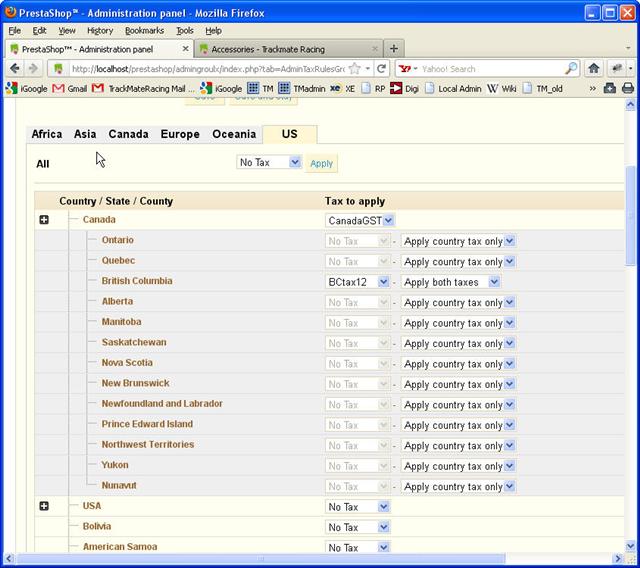Expand the USA country tree node
The height and width of the screenshot is (568, 640).
pyautogui.click(x=44, y=506)
